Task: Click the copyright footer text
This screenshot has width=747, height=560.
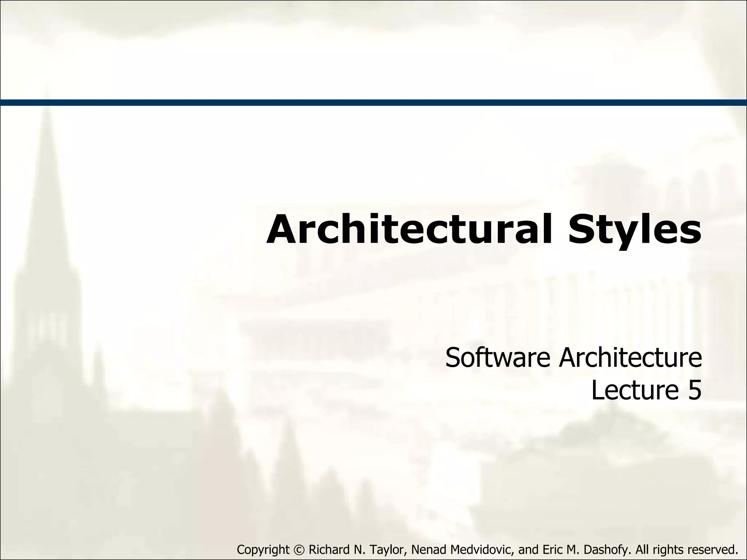Action: pos(487,549)
